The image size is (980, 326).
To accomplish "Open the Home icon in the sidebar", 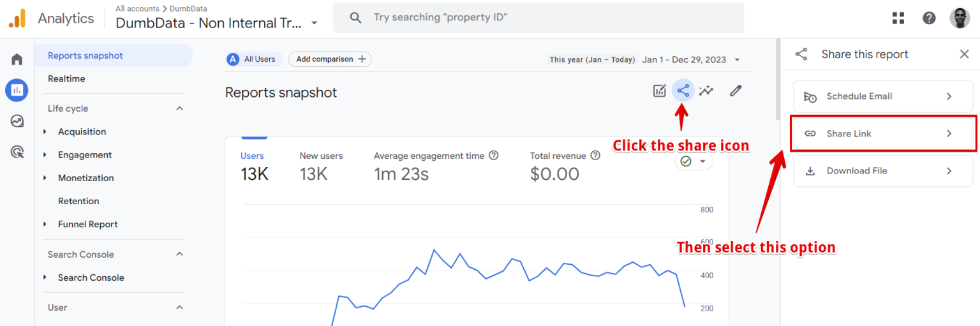I will tap(17, 59).
